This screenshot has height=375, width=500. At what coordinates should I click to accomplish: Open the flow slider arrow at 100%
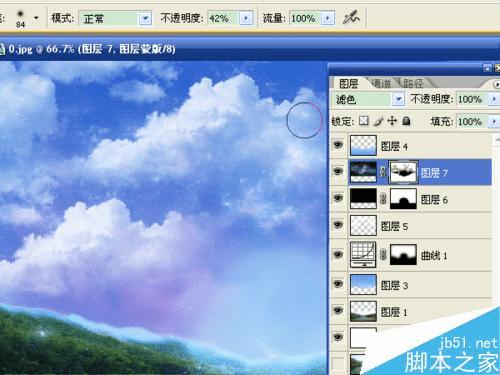pyautogui.click(x=328, y=18)
